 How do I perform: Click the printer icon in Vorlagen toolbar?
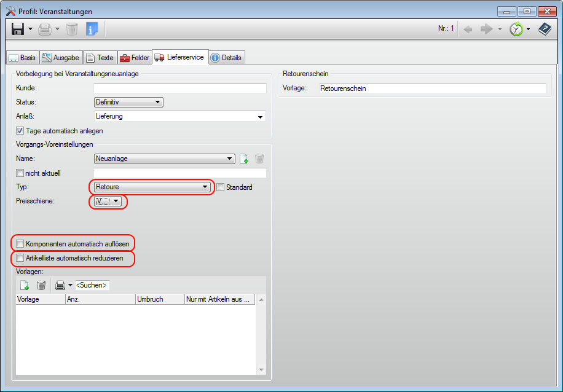60,285
